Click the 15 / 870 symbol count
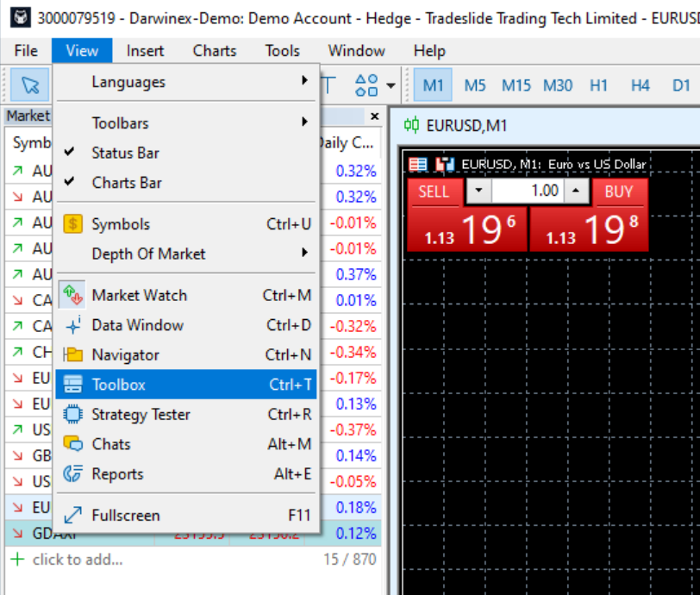The image size is (700, 595). (349, 560)
